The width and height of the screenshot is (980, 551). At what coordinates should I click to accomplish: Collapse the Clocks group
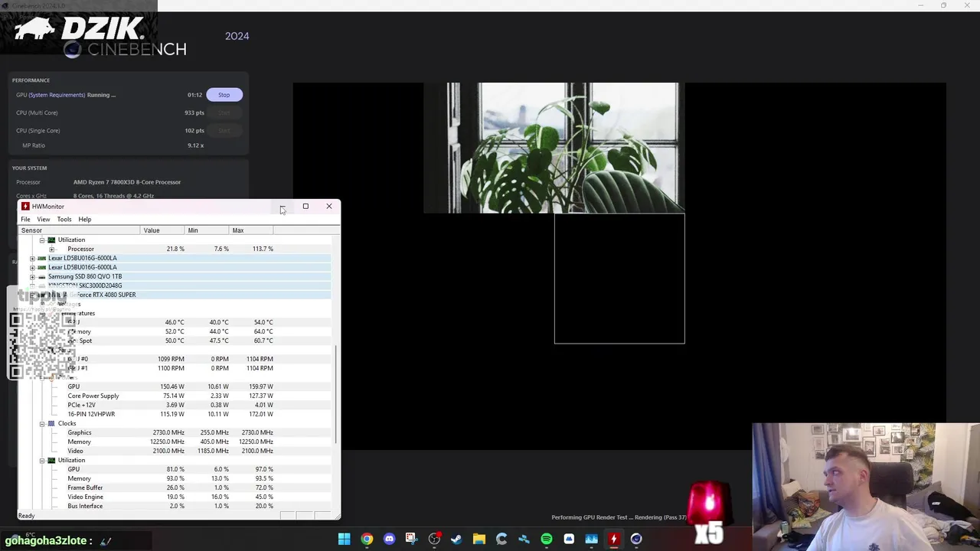pyautogui.click(x=42, y=423)
